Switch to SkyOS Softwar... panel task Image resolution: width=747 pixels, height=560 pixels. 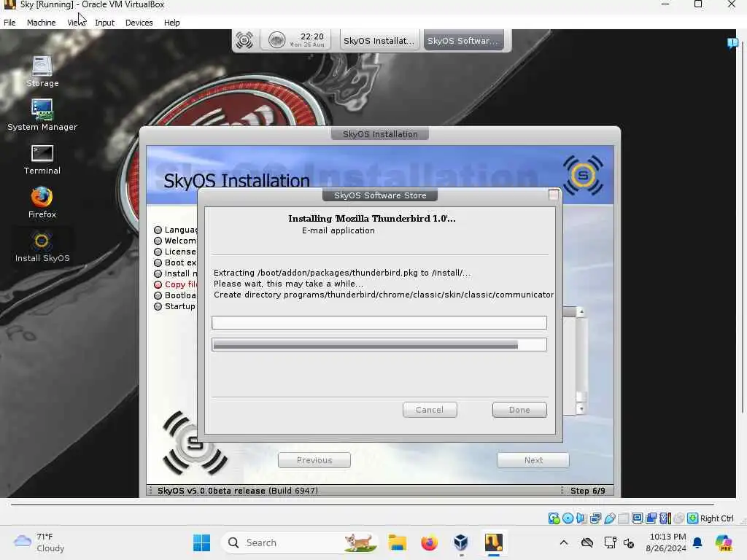463,41
